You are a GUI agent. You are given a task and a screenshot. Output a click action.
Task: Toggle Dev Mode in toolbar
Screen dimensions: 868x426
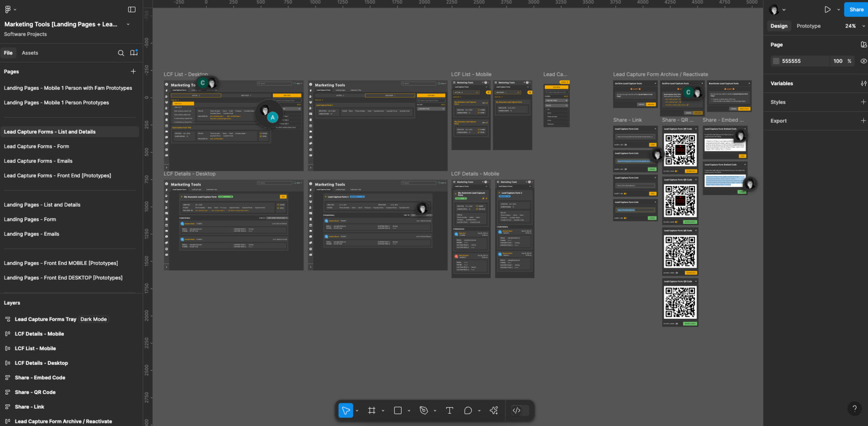click(517, 410)
